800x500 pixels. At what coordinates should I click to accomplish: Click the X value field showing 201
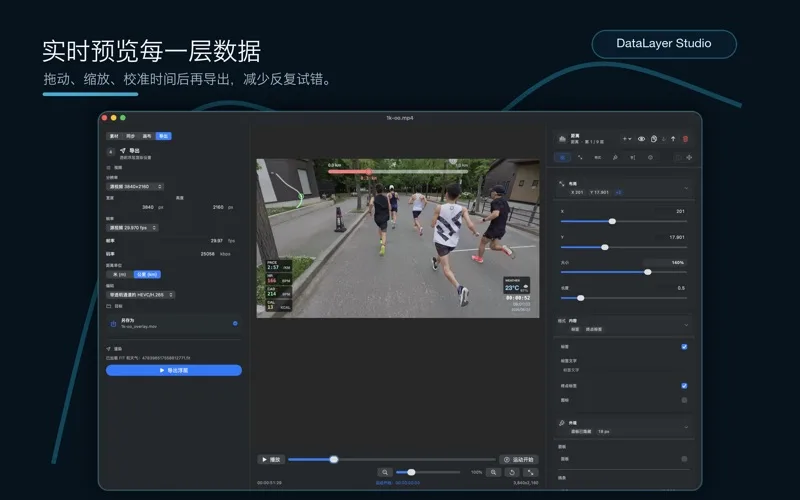pyautogui.click(x=671, y=211)
